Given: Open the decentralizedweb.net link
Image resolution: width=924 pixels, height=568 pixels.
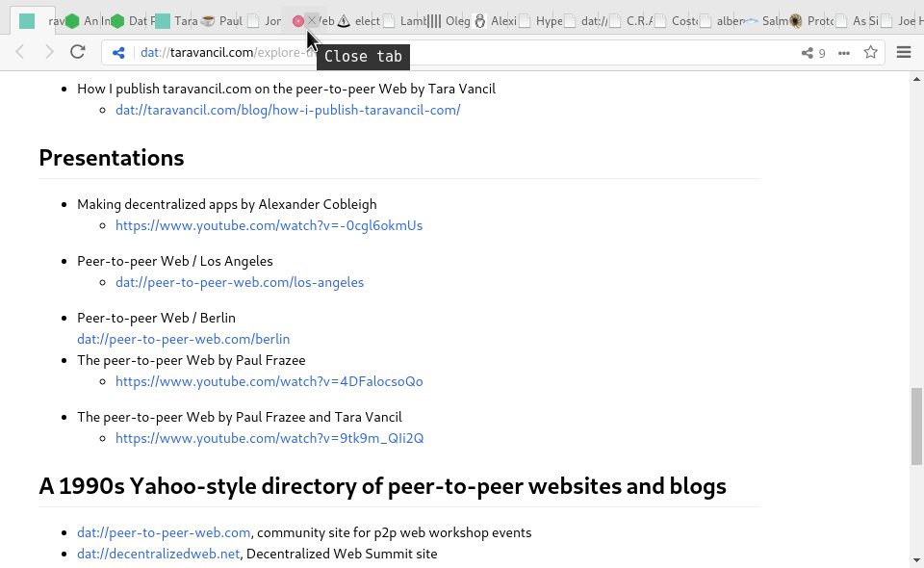Looking at the screenshot, I should tap(158, 554).
